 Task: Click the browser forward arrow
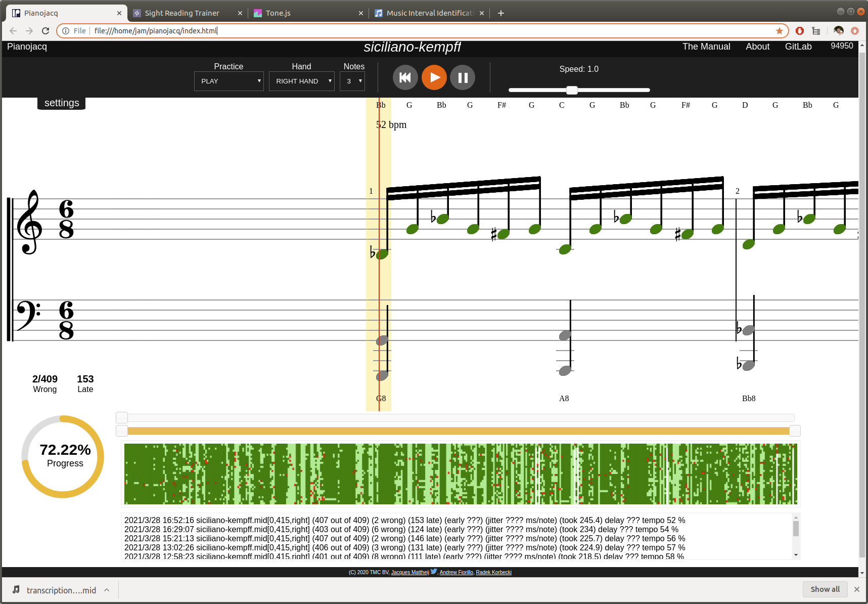[29, 31]
